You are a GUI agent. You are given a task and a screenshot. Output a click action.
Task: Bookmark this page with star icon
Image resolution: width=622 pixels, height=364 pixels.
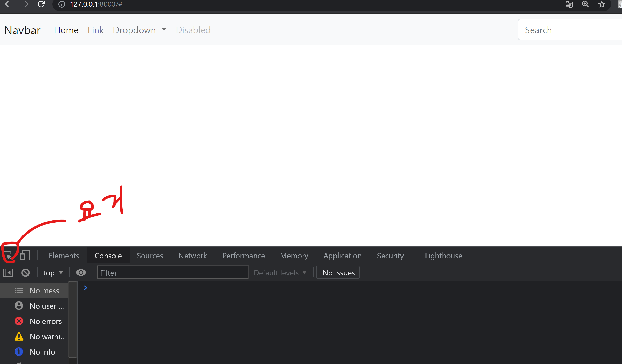coord(602,4)
